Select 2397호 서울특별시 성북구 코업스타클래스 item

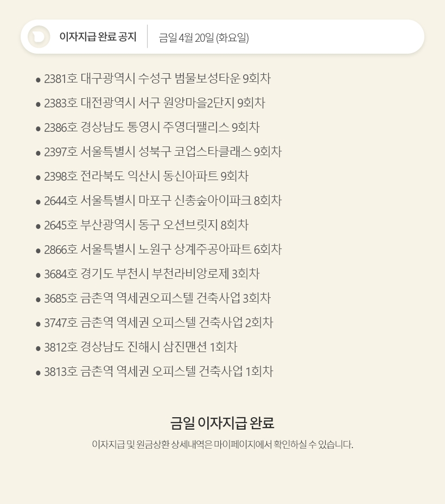tap(162, 152)
